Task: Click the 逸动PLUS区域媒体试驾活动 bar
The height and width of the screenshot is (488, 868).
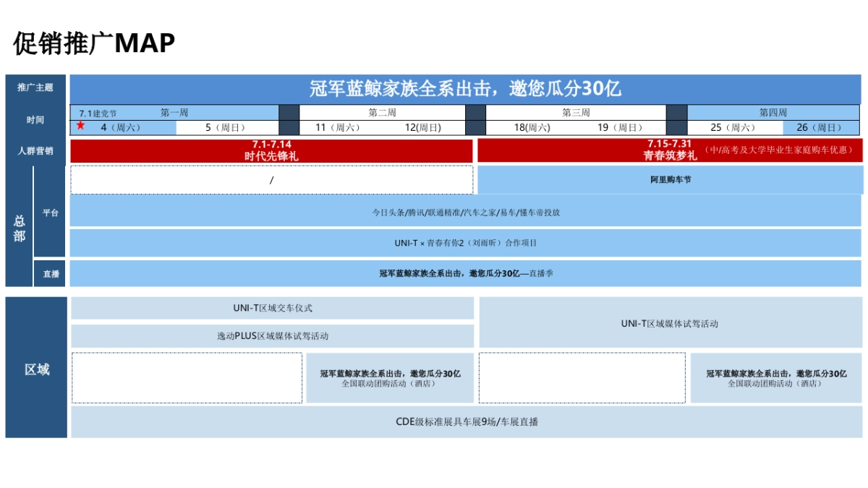Action: tap(272, 335)
